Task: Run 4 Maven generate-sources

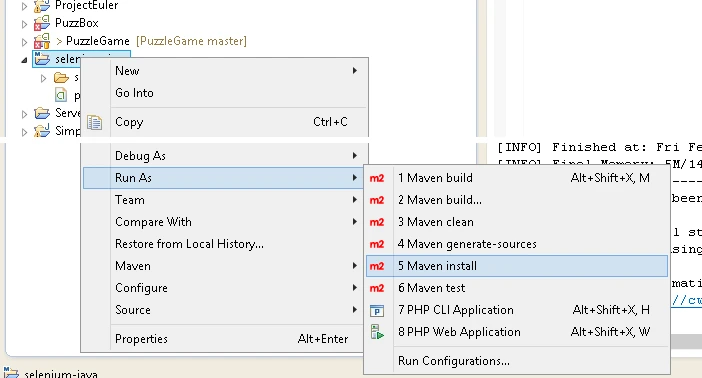Action: click(x=517, y=244)
